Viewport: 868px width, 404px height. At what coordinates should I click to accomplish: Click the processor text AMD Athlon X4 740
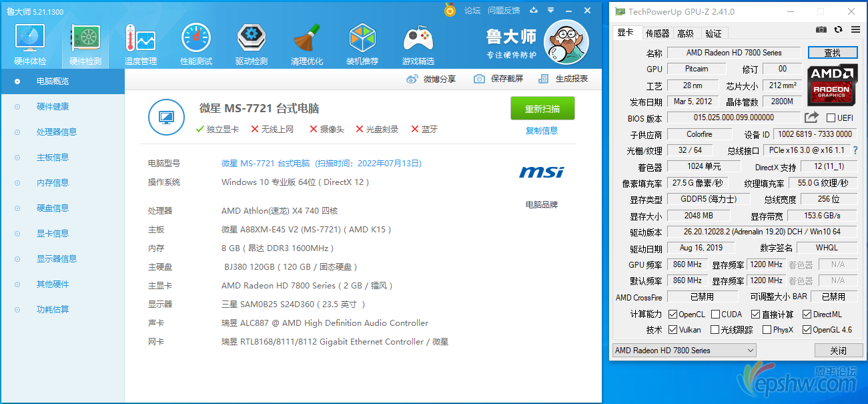pyautogui.click(x=280, y=211)
